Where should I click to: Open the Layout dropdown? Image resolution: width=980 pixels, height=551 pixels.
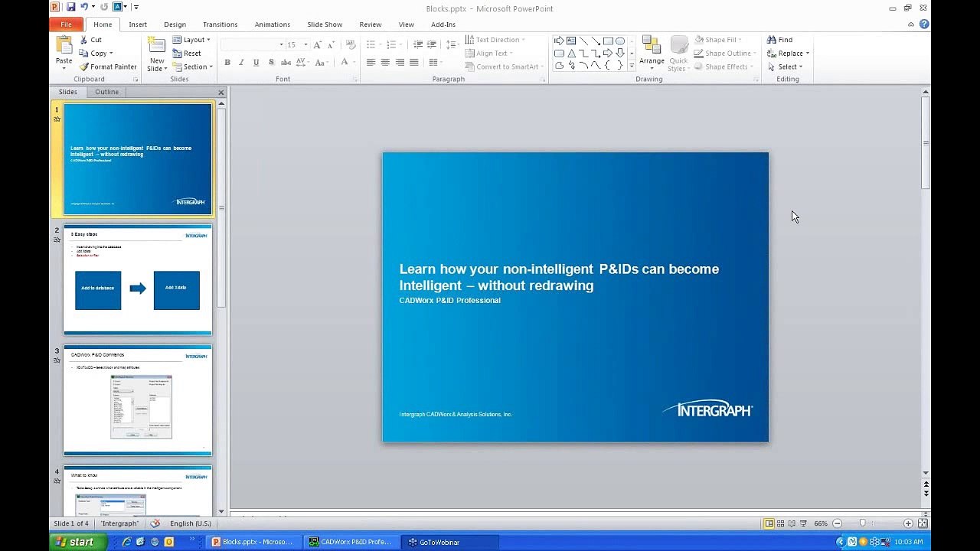coord(191,40)
